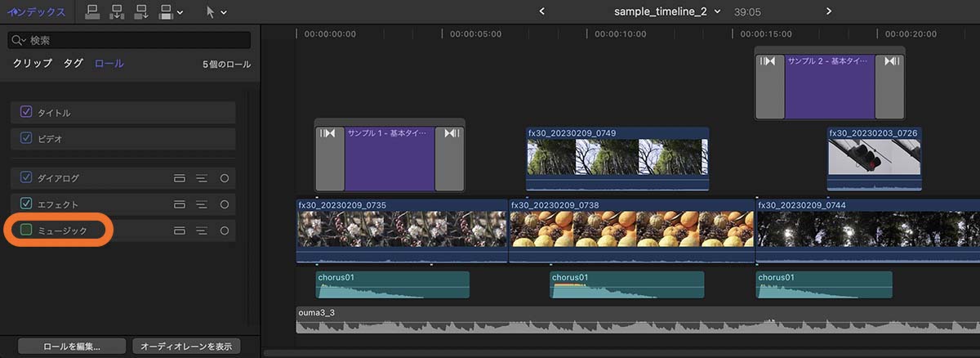Switch to the タグ tab

(x=73, y=64)
